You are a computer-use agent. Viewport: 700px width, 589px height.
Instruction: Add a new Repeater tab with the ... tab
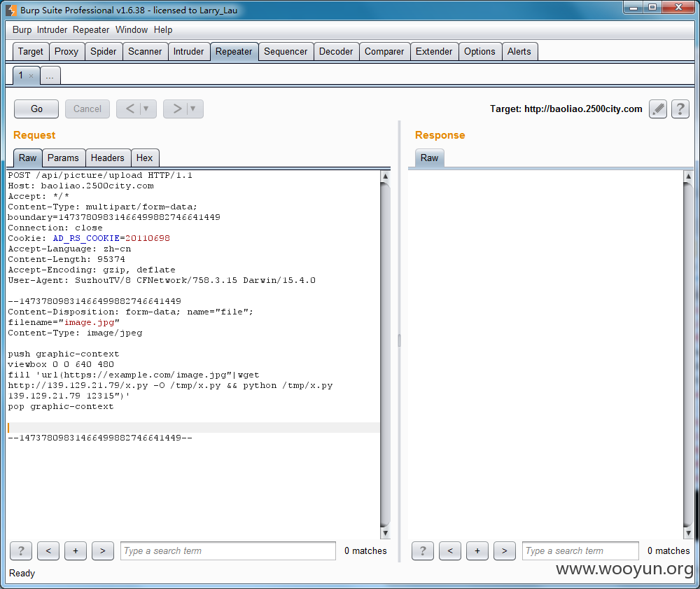(x=50, y=76)
